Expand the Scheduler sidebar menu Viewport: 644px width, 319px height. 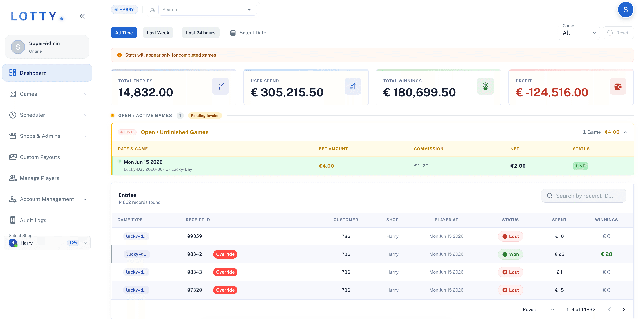(x=47, y=115)
